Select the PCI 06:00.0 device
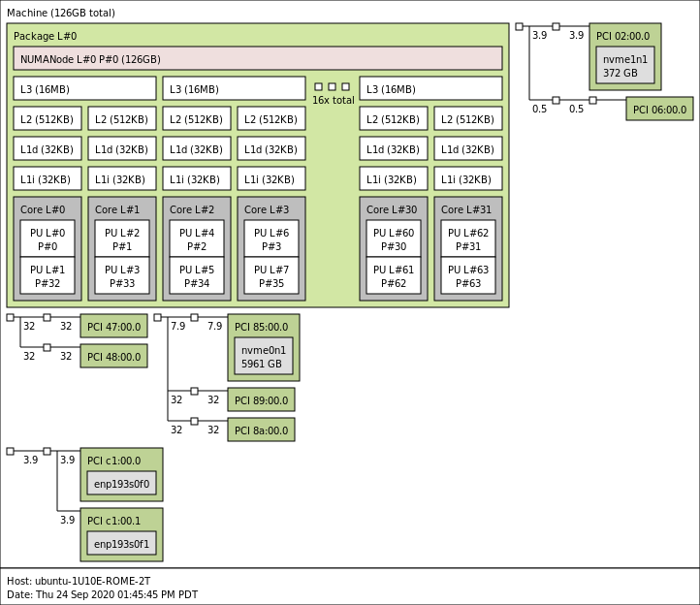Viewport: 700px width, 605px height. pyautogui.click(x=659, y=110)
